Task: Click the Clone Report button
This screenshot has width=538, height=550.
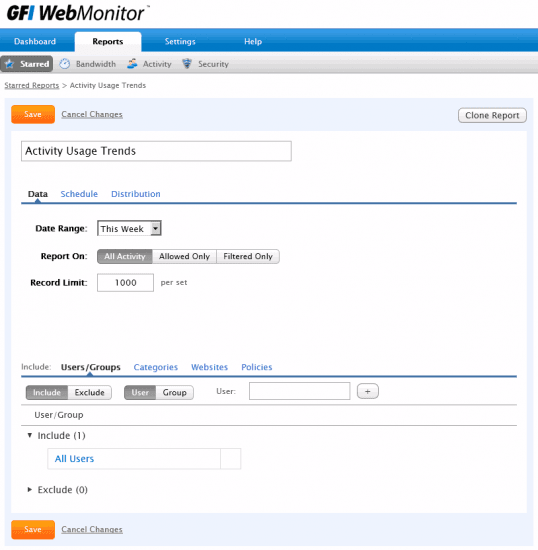Action: pos(492,115)
